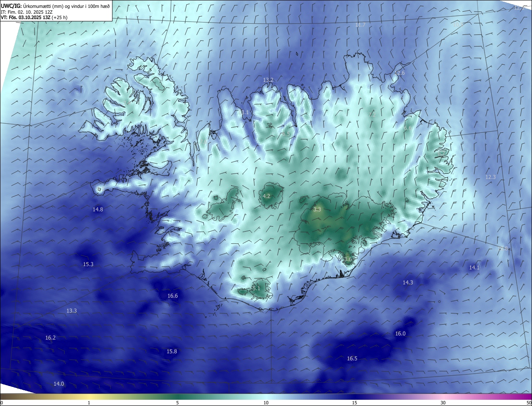Click the colorbar tick label 1
This screenshot has height=406, width=532.
coord(89,403)
